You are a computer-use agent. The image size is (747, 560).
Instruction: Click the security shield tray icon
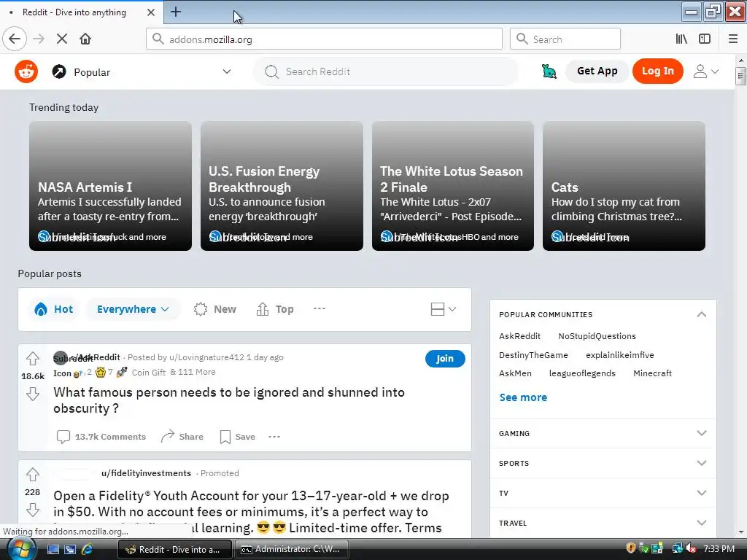pyautogui.click(x=631, y=548)
